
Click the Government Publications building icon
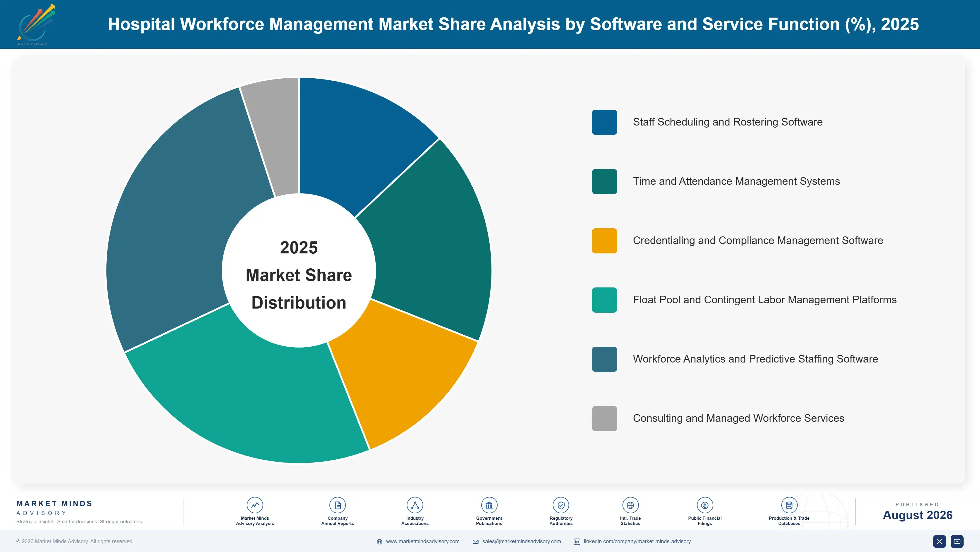(489, 505)
